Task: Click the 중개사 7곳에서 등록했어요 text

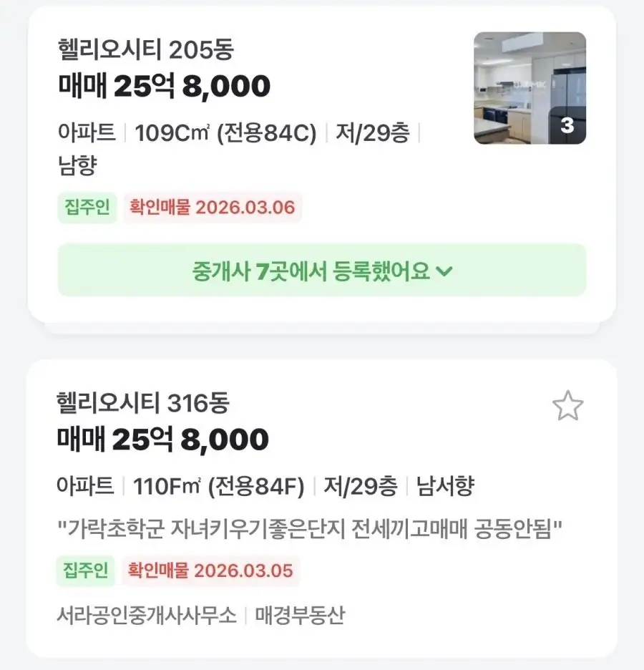Action: [x=311, y=271]
